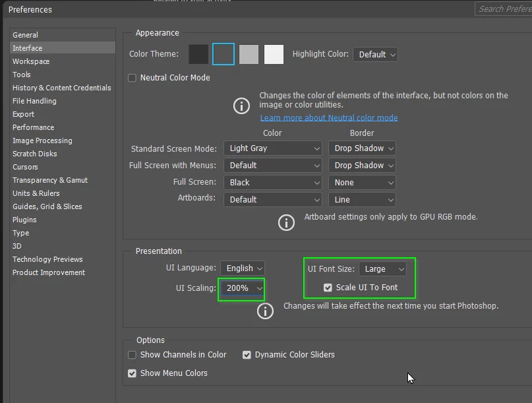Open Artboards color dropdown

pos(273,200)
